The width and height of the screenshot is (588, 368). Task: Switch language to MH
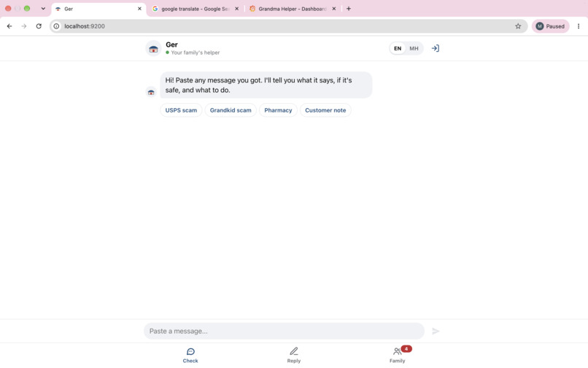(414, 48)
